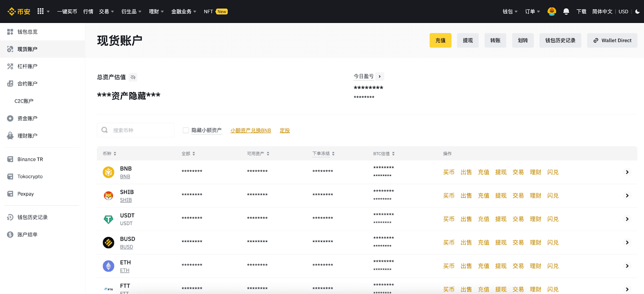The image size is (644, 294).
Task: Expand the 金融业务 dropdown menu
Action: pos(184,12)
